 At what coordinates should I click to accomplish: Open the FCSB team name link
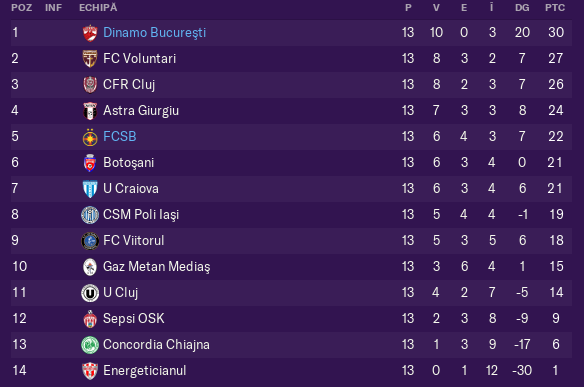pyautogui.click(x=120, y=136)
